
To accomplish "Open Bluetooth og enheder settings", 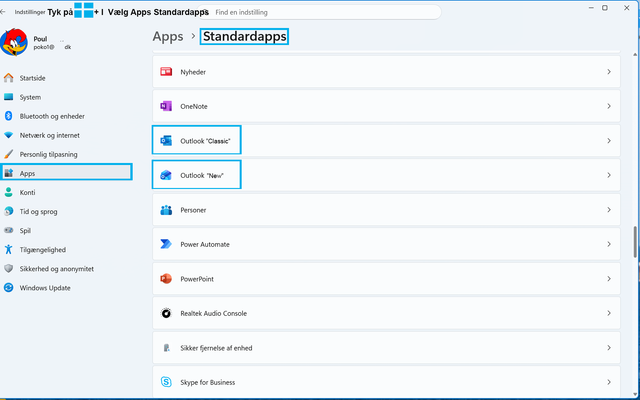I will pos(66,116).
